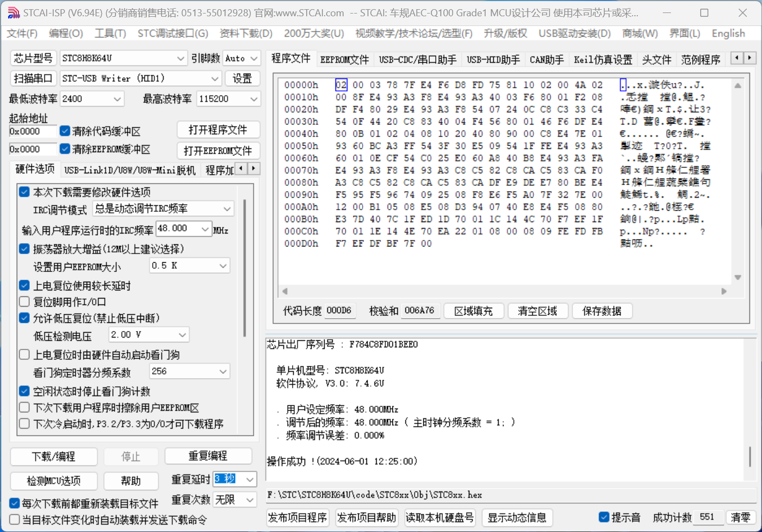This screenshot has height=532, width=762.
Task: Enable 上电复位时由硬件自动启动看门狗
Action: click(24, 355)
